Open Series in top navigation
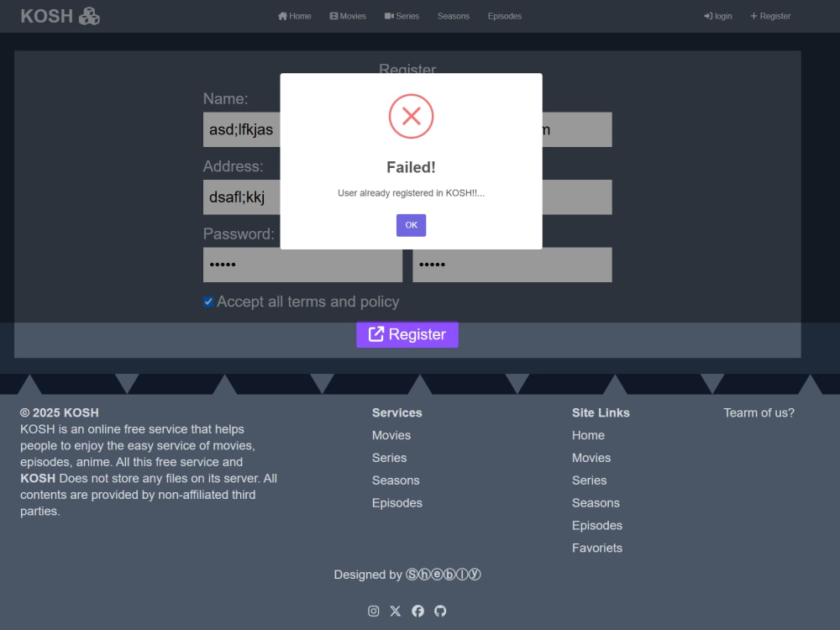The height and width of the screenshot is (630, 840). 402,16
